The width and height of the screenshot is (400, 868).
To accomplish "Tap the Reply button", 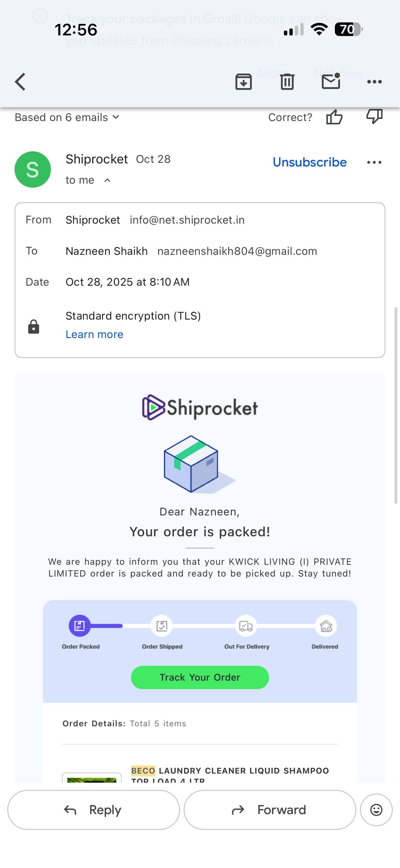I will 93,810.
